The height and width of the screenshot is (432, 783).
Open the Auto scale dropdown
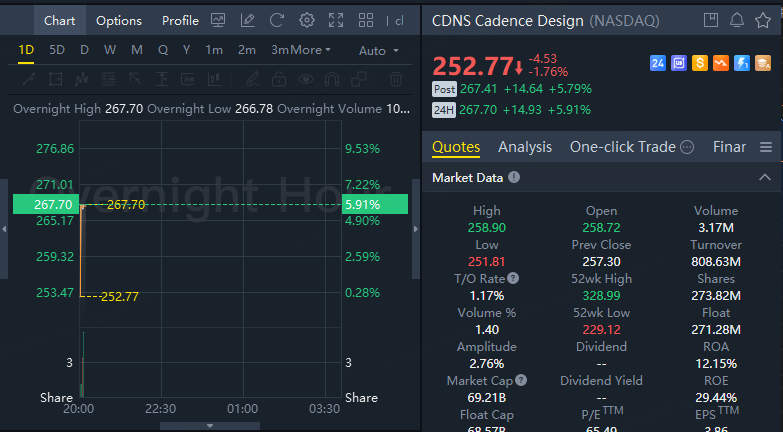click(378, 50)
